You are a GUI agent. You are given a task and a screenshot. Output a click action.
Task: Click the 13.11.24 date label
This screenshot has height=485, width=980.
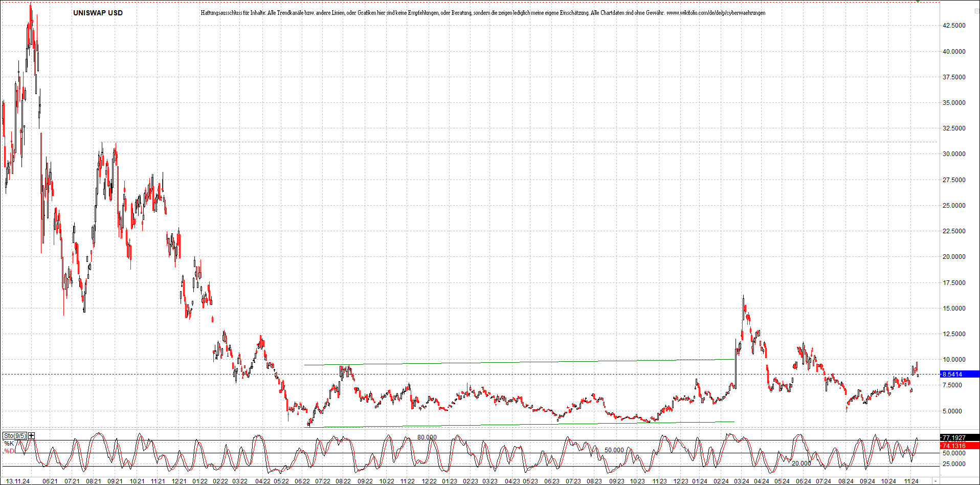(18, 481)
